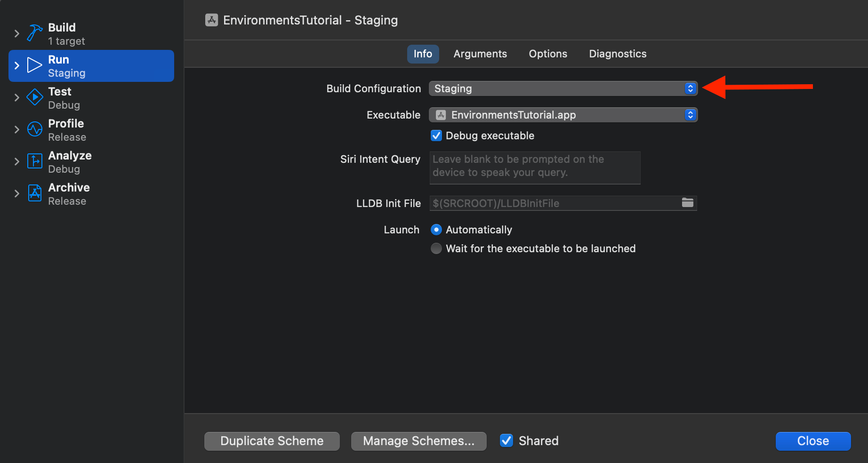Screen dimensions: 868x463
Task: Expand the Analyze action chevron
Action: coord(16,161)
